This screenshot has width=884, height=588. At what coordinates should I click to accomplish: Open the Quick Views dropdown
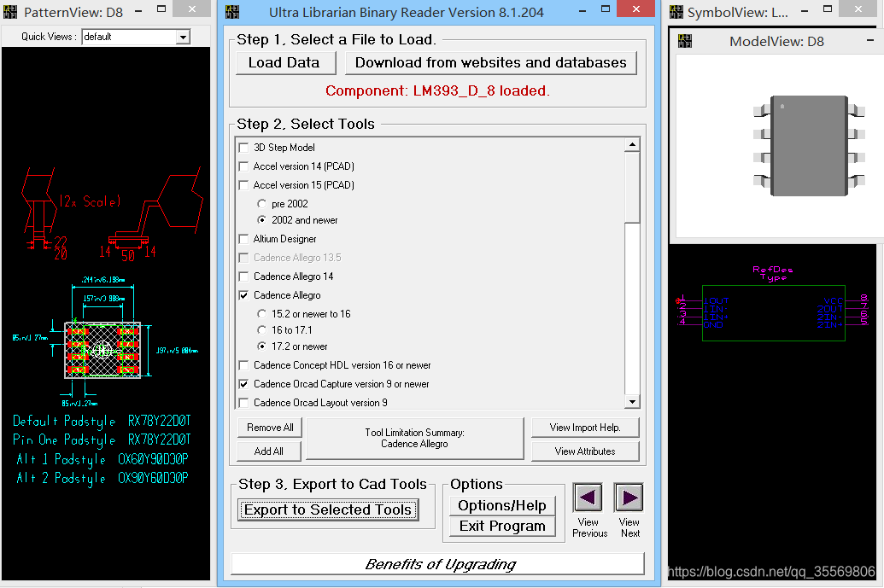pyautogui.click(x=183, y=38)
